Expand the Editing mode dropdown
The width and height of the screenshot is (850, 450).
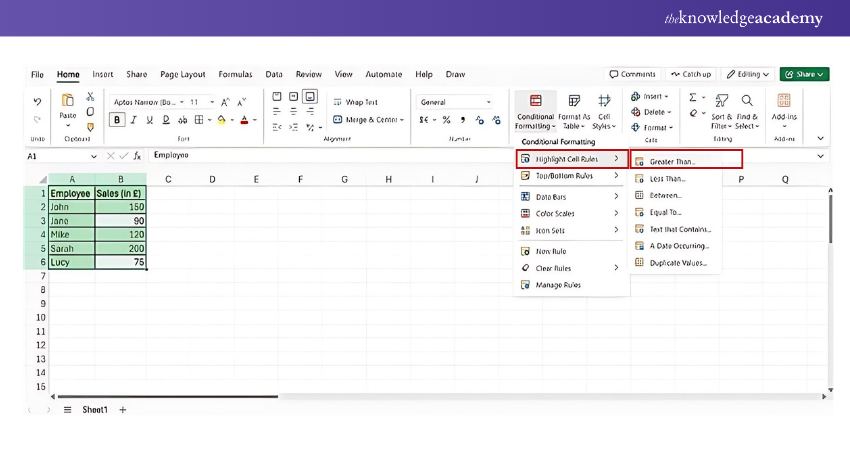(x=748, y=74)
